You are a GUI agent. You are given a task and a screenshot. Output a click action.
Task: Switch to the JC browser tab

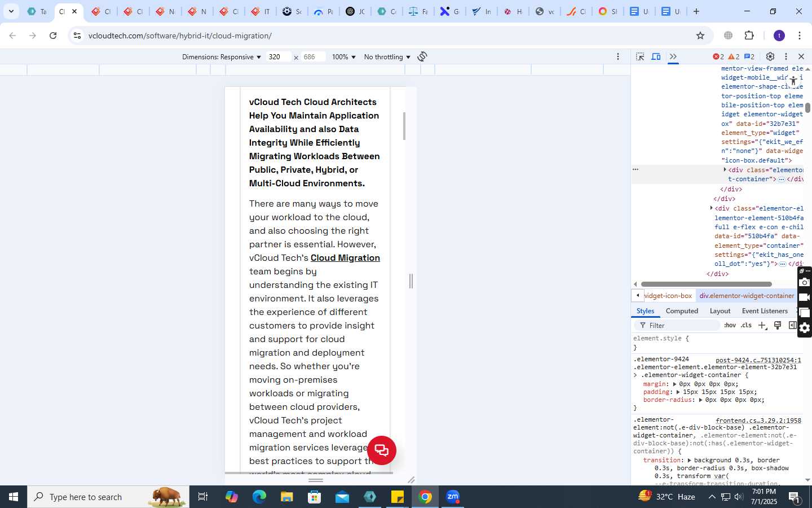(x=355, y=11)
